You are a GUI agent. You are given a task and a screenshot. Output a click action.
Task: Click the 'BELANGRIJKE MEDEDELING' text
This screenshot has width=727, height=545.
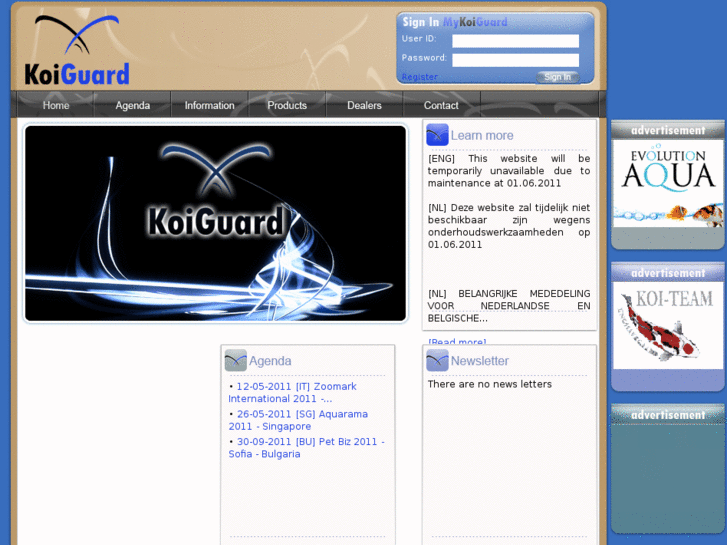tap(509, 306)
